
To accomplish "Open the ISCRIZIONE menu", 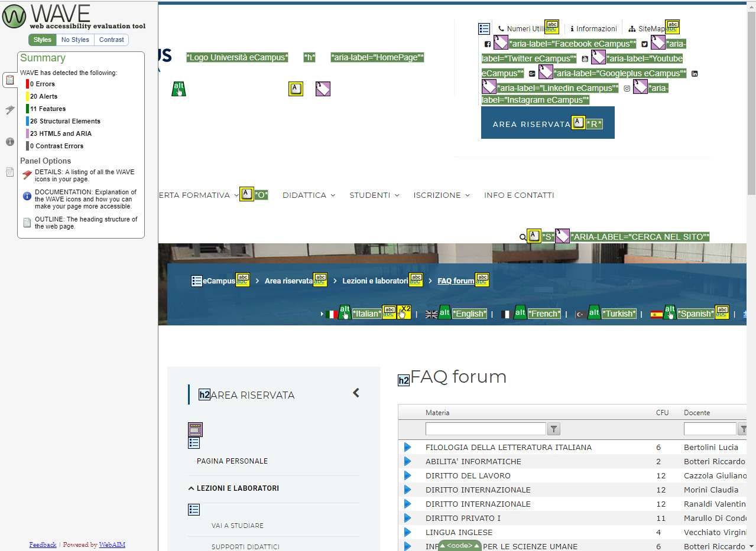I will coord(442,195).
